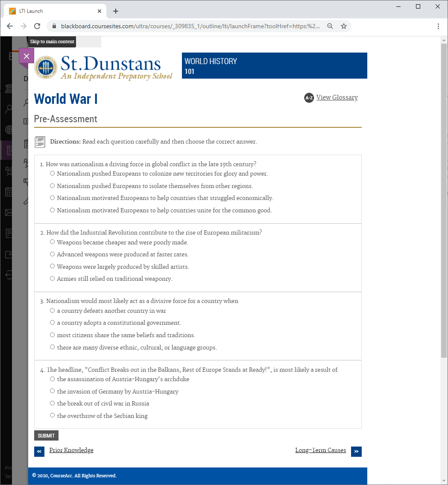Select 'Advanced weapons were produced at faster rates'
This screenshot has height=485, width=448.
52,254
